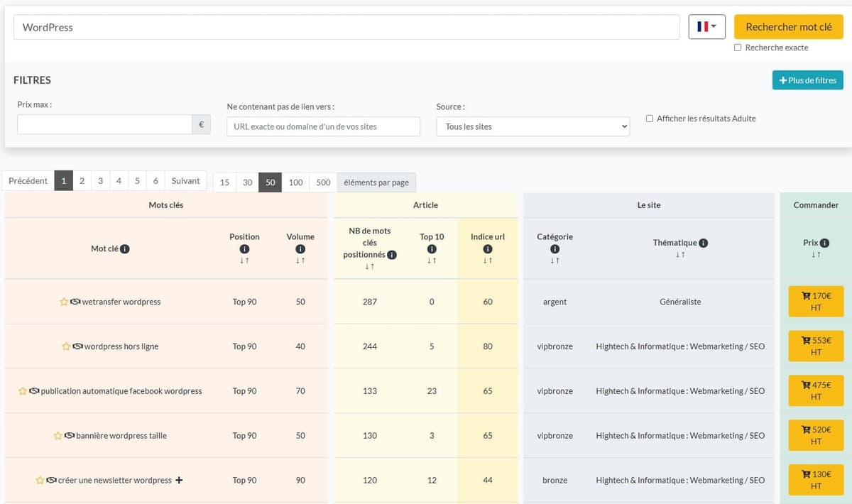This screenshot has width=852, height=504.
Task: Go to the Suivant results page
Action: click(185, 181)
